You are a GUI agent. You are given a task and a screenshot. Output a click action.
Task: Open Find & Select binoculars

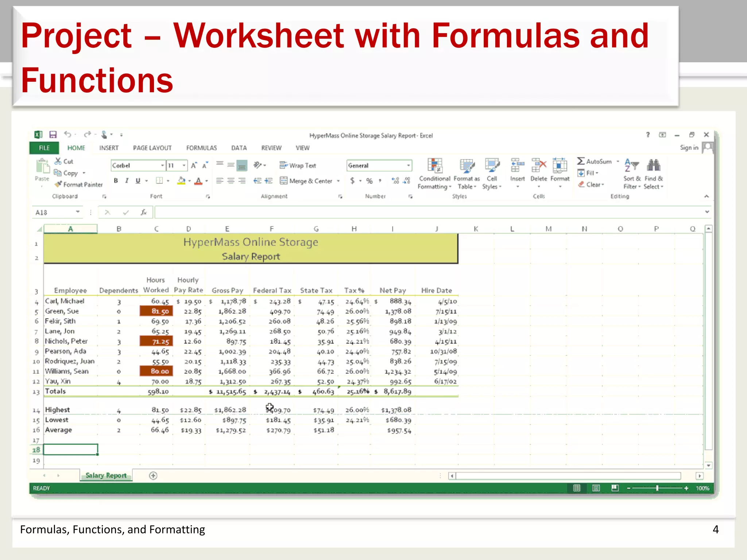pos(654,174)
